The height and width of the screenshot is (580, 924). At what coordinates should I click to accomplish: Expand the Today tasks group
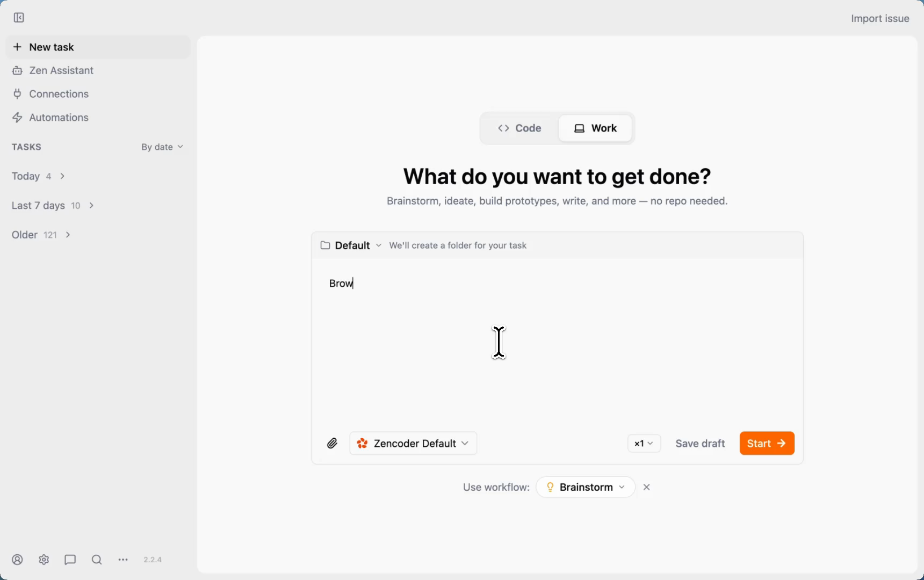pyautogui.click(x=39, y=176)
